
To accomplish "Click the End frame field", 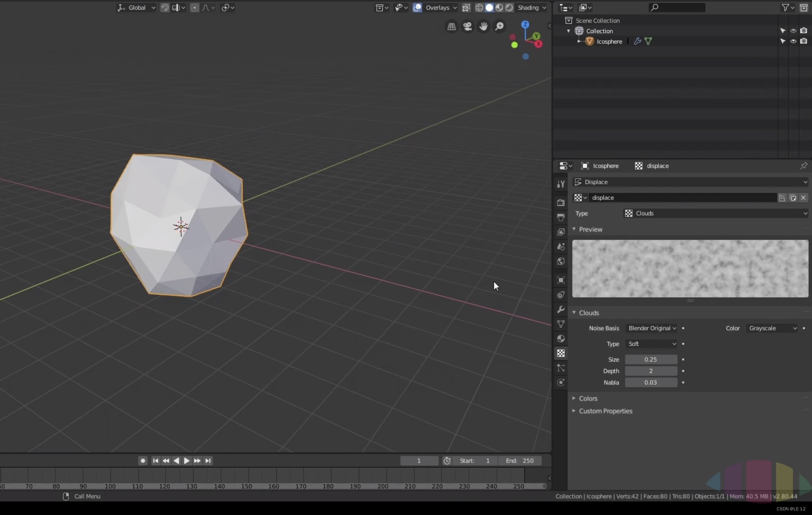I will point(520,460).
